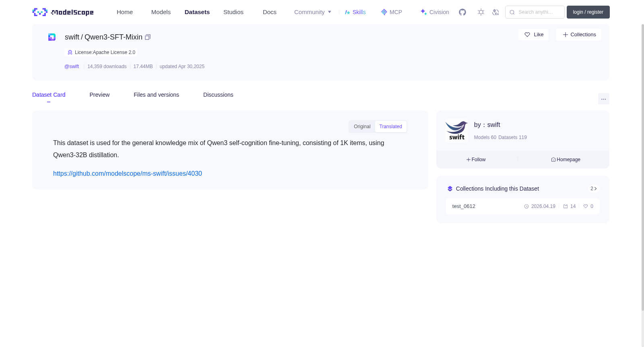644x347 pixels.
Task: Open MCP from the navbar
Action: tap(392, 12)
